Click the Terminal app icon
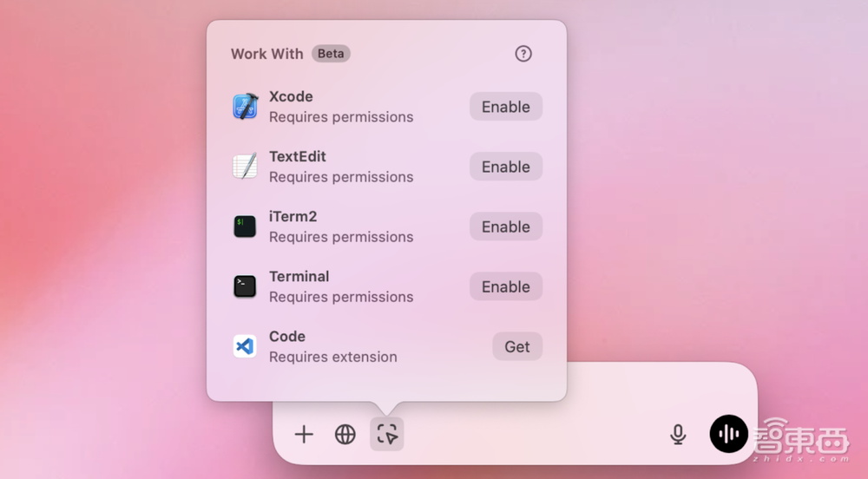This screenshot has height=479, width=868. click(246, 286)
